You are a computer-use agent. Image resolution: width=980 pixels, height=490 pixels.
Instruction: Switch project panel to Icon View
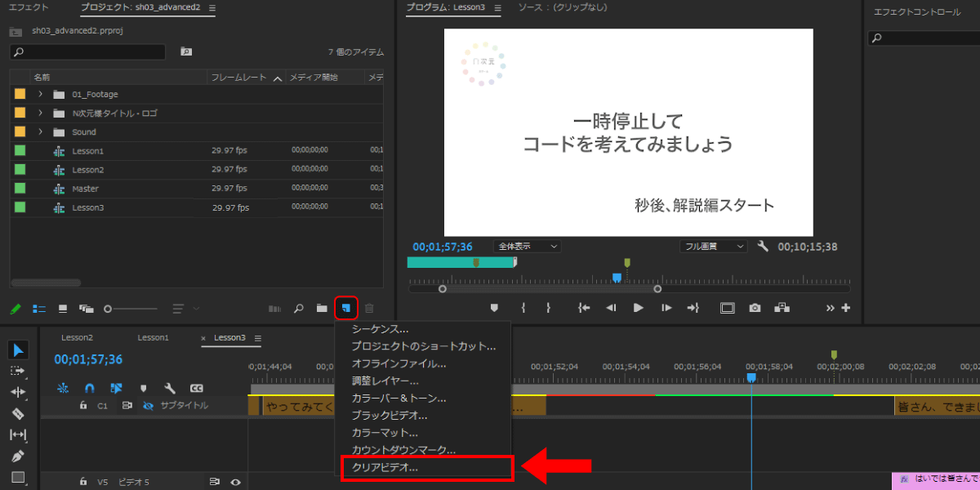tap(63, 309)
